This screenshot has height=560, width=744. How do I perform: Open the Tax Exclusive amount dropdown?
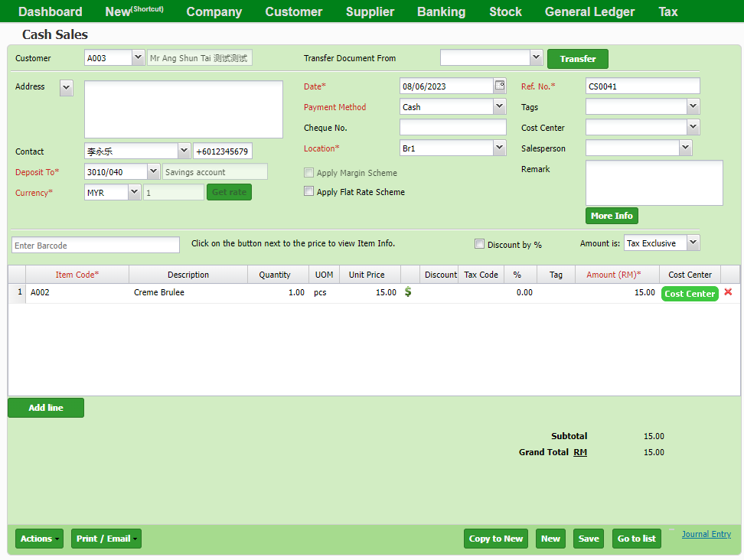click(x=692, y=243)
